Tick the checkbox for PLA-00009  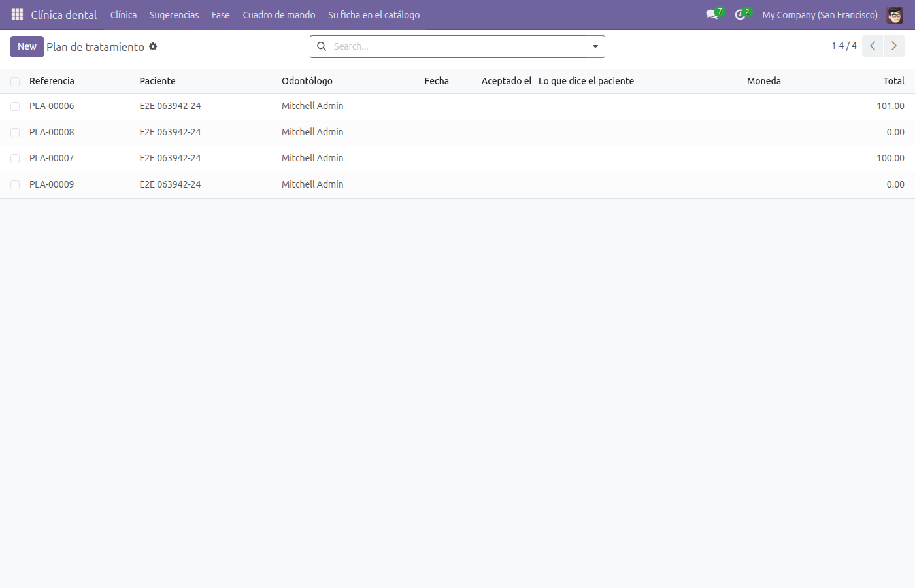(x=15, y=185)
